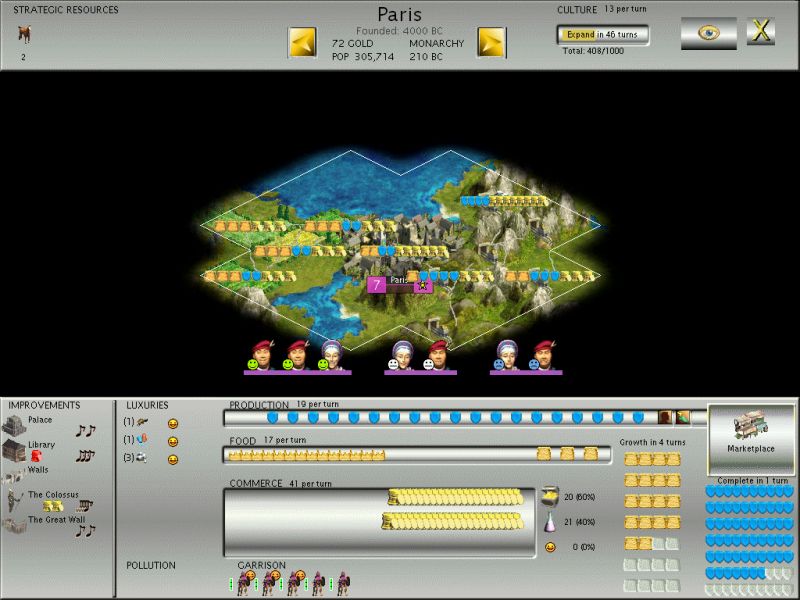Click the blue and red dyes luxury icon
800x600 pixels.
(x=142, y=438)
